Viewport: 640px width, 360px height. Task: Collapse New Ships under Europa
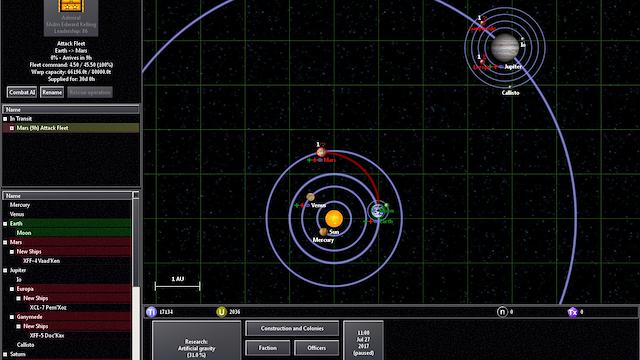(18, 298)
